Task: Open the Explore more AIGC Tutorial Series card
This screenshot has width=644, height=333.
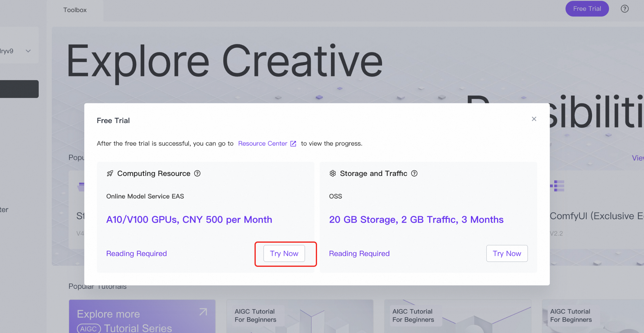Action: click(x=142, y=316)
